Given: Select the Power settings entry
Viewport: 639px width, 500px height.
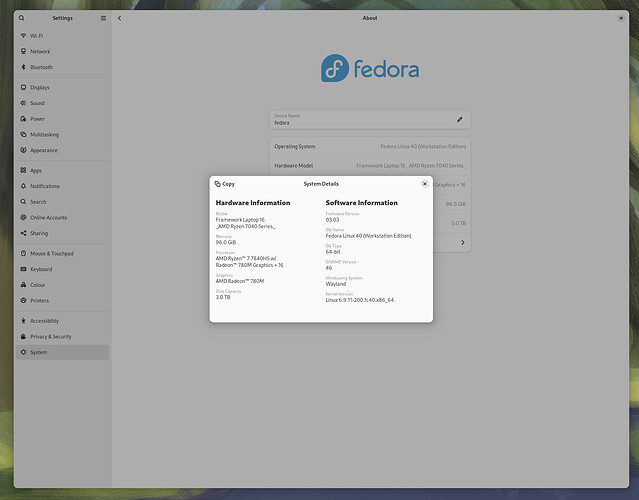Looking at the screenshot, I should [x=62, y=119].
